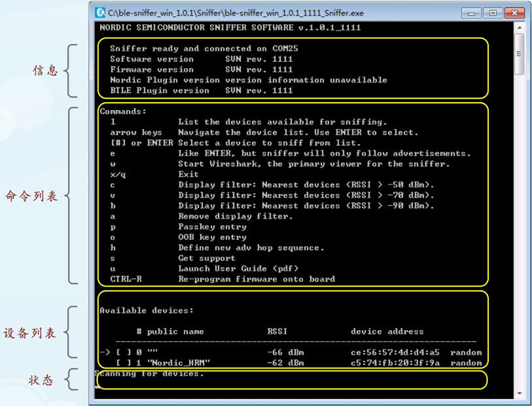Click the device 0 selection bracket
532x406 pixels.
(123, 352)
